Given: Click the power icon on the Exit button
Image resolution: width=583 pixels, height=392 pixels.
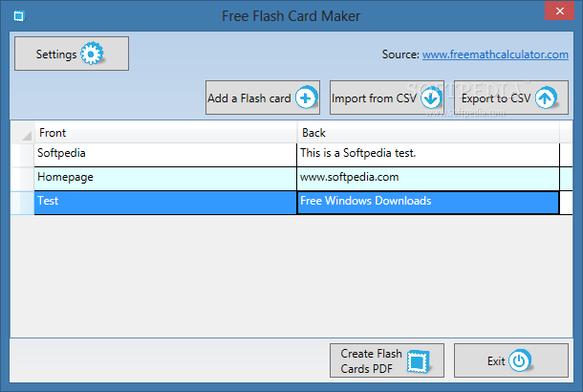Looking at the screenshot, I should coord(519,360).
